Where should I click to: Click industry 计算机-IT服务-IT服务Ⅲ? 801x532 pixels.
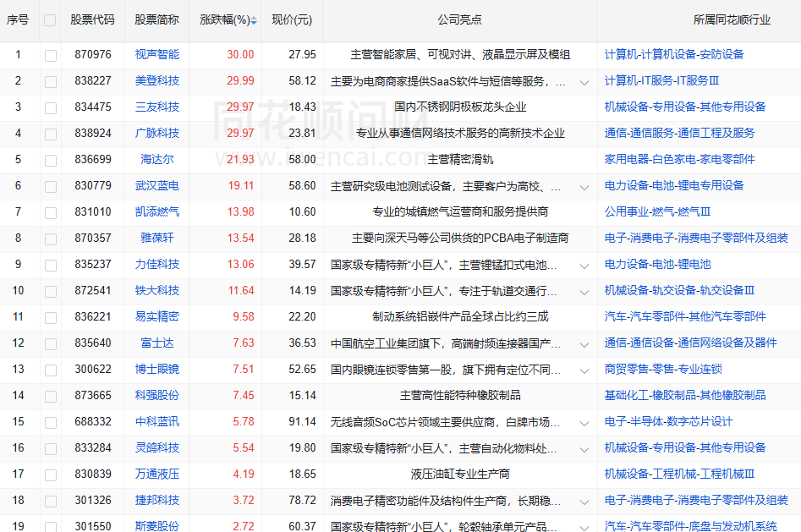click(x=661, y=80)
